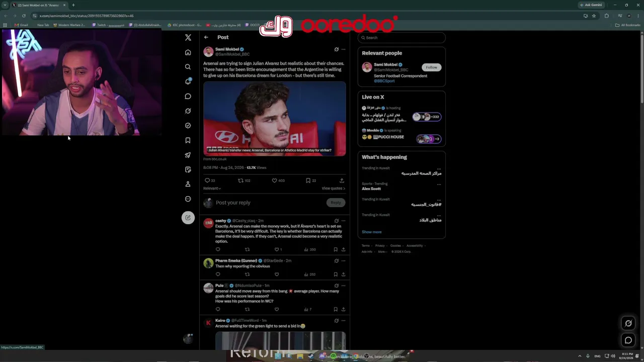
Task: Open Chrome extensions puzzle icon
Action: [x=606, y=16]
